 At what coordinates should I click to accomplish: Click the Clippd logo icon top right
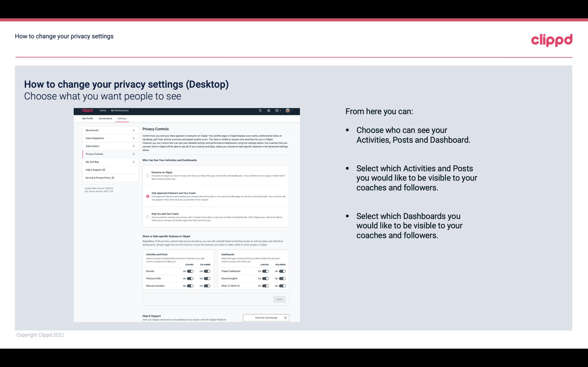point(552,40)
